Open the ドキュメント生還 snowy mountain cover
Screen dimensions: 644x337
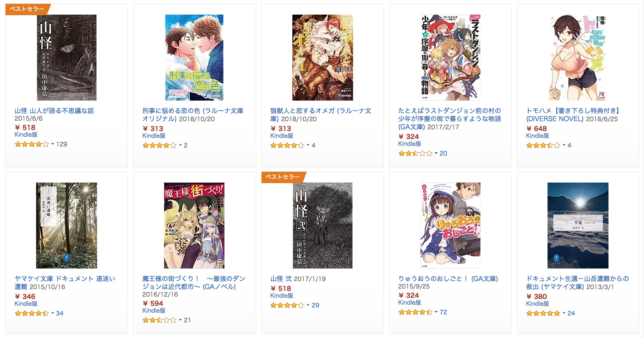(x=578, y=226)
